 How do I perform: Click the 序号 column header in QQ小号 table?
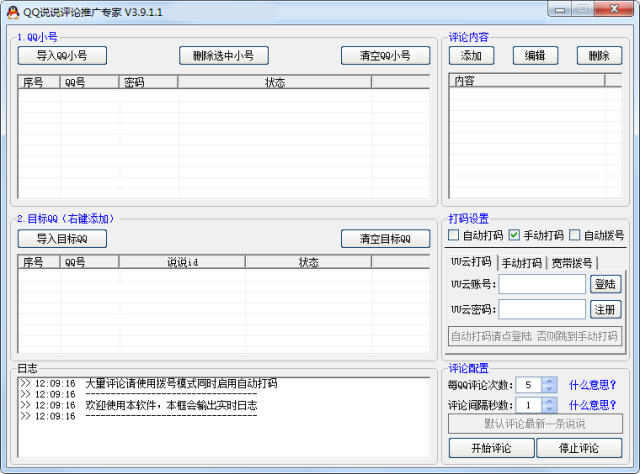[x=39, y=82]
